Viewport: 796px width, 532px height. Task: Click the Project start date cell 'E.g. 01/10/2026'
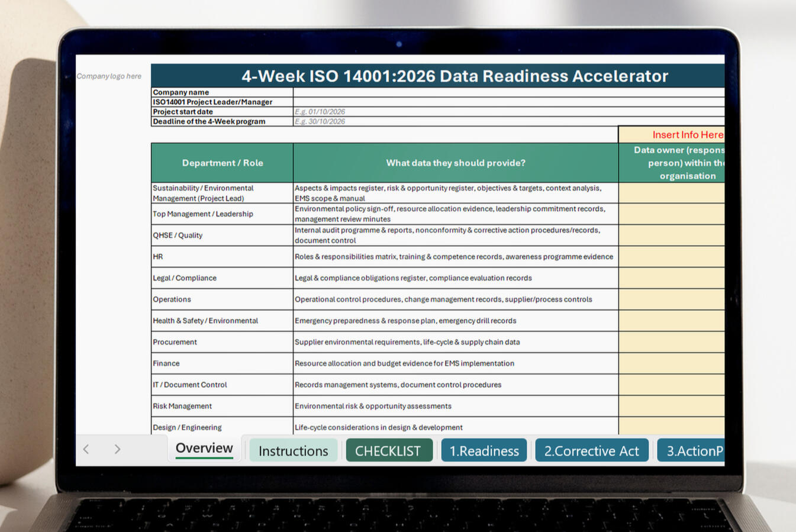point(509,112)
